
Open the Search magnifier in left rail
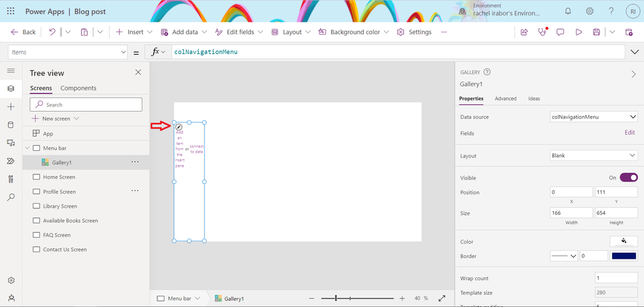(11, 197)
